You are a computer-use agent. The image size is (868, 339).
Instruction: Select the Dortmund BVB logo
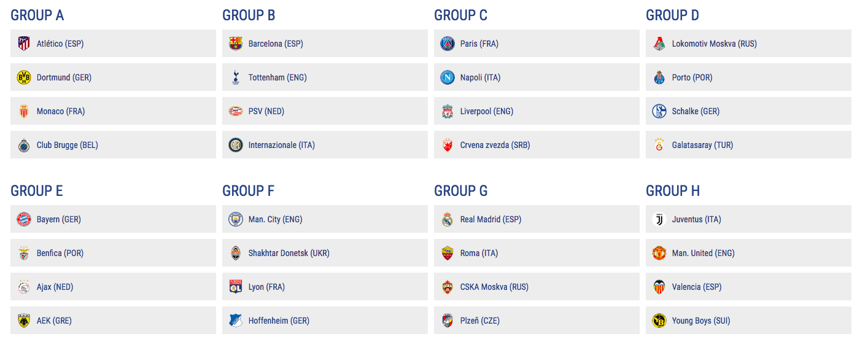click(x=24, y=77)
